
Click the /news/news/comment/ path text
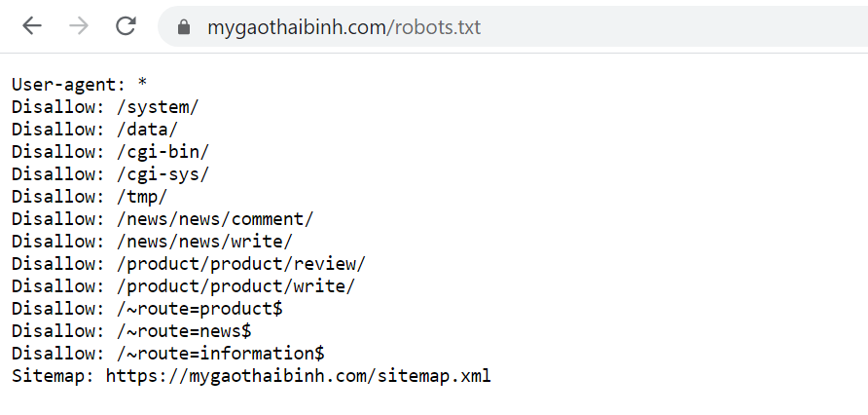point(215,219)
